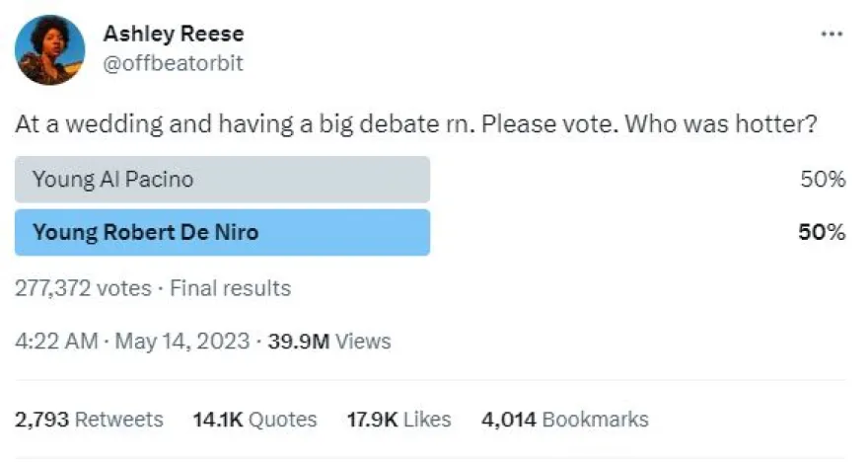Image resolution: width=868 pixels, height=462 pixels.
Task: Click the 50% result beside Al Pacino
Action: [823, 180]
